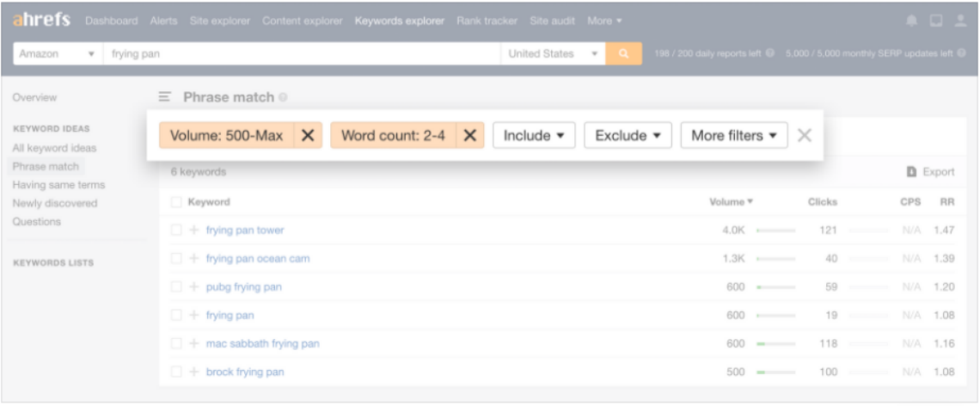This screenshot has height=406, width=980.
Task: Click the orange search magnifier button
Action: 623,54
